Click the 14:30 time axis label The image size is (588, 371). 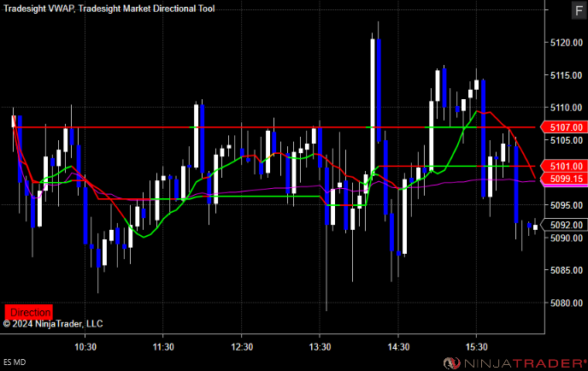[398, 347]
